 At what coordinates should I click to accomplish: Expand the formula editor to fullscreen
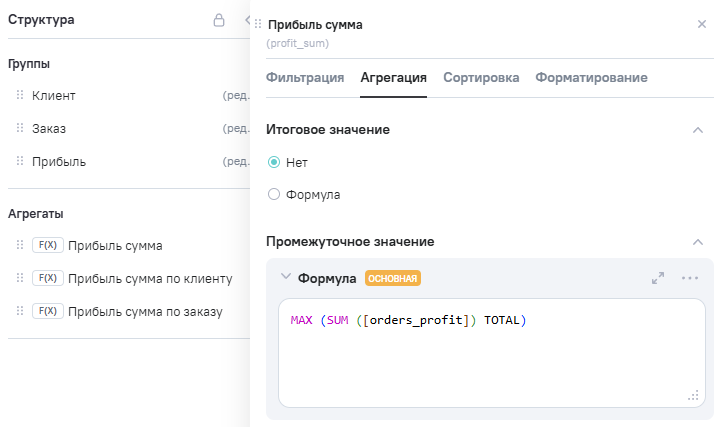pos(658,278)
